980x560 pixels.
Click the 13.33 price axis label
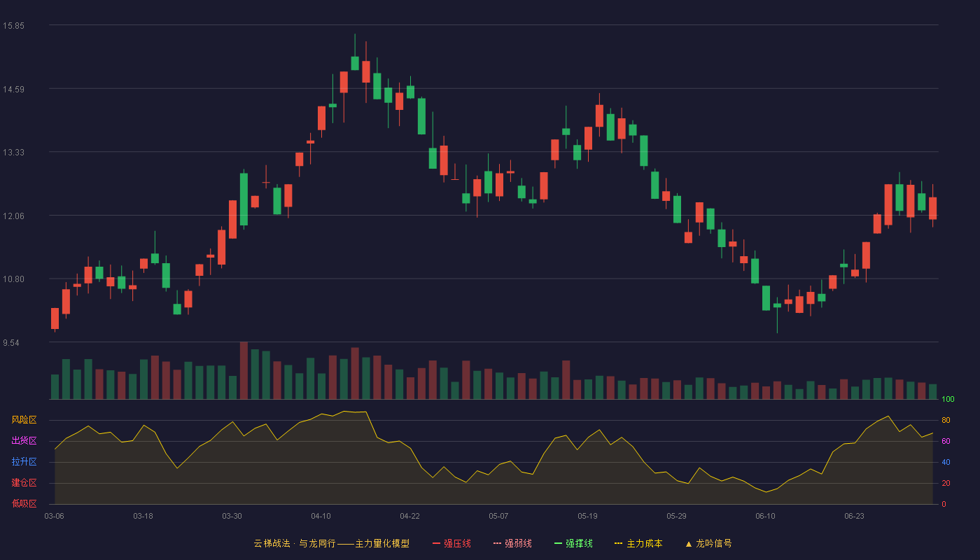point(13,153)
